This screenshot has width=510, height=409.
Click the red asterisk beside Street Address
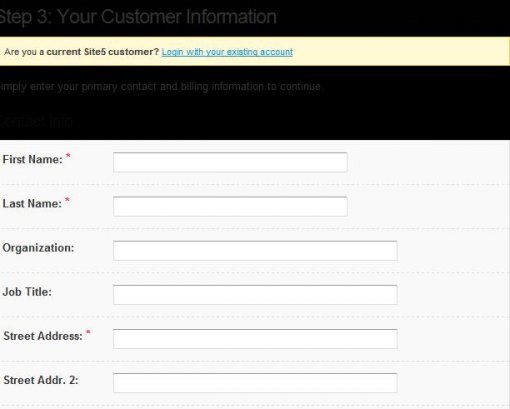click(x=88, y=332)
